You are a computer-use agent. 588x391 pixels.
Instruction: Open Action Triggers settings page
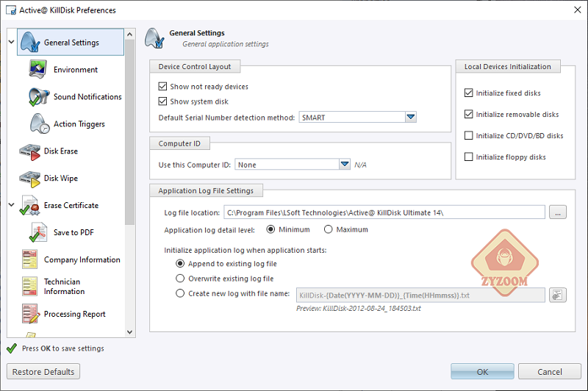(x=79, y=124)
